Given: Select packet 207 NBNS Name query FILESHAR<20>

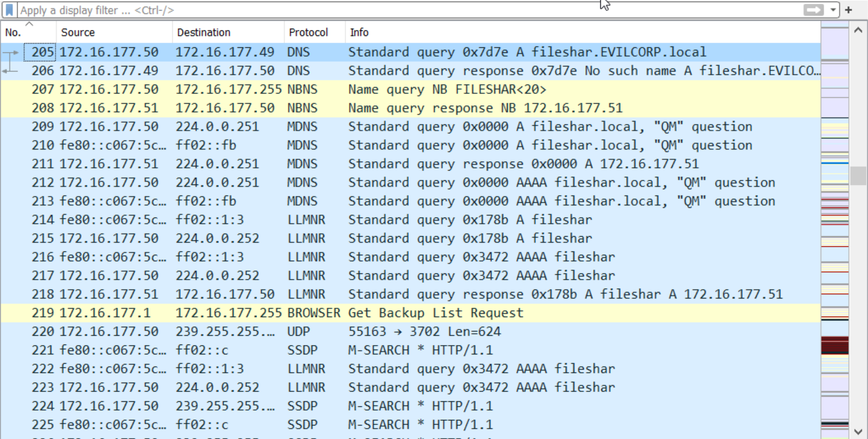Looking at the screenshot, I should tap(411, 89).
